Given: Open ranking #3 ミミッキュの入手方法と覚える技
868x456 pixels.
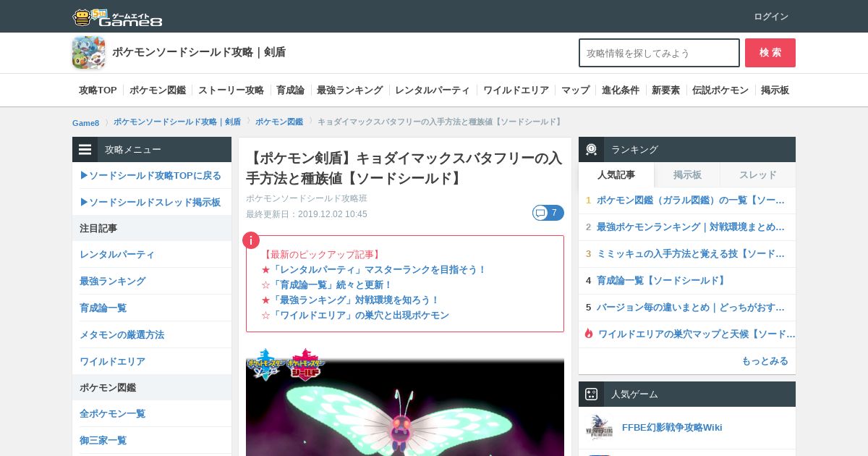Looking at the screenshot, I should point(691,254).
